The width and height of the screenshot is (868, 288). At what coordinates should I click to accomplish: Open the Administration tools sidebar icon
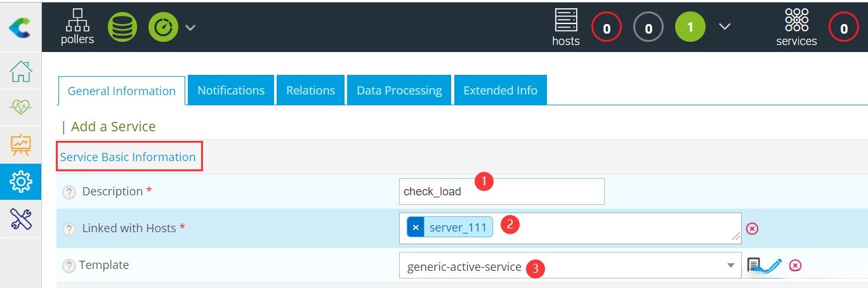pyautogui.click(x=21, y=219)
